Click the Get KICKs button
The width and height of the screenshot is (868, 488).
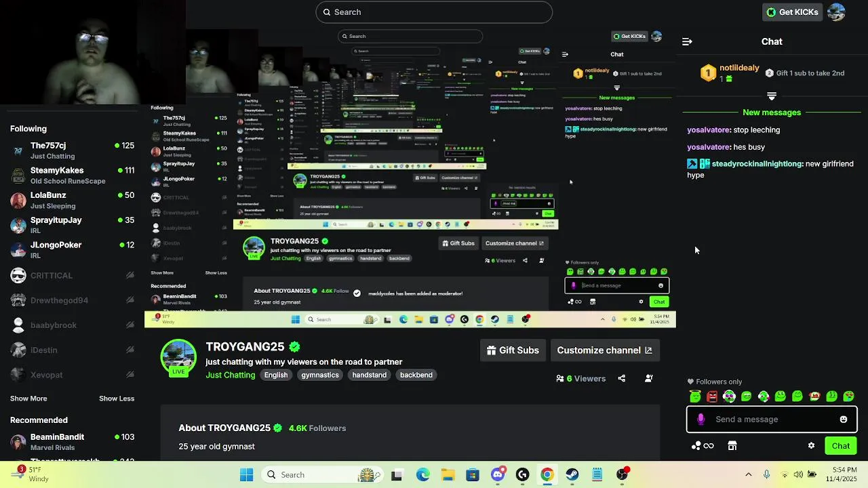click(792, 12)
